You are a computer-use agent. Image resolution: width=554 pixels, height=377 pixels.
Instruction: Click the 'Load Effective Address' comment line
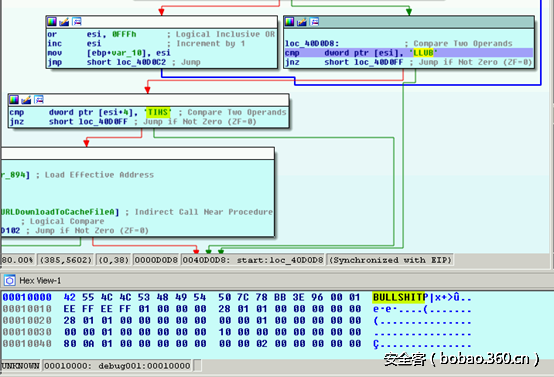pyautogui.click(x=99, y=175)
